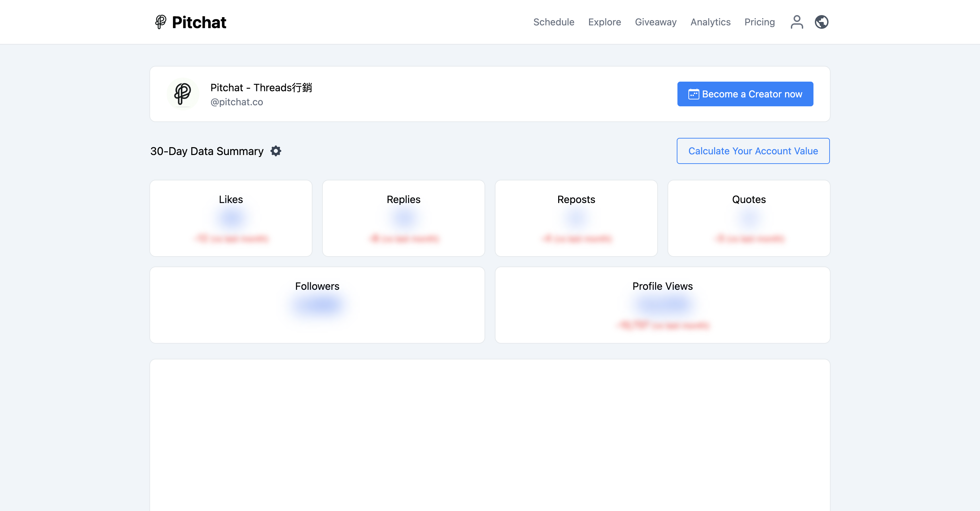Open the globe language selector
The width and height of the screenshot is (980, 511).
pyautogui.click(x=821, y=22)
